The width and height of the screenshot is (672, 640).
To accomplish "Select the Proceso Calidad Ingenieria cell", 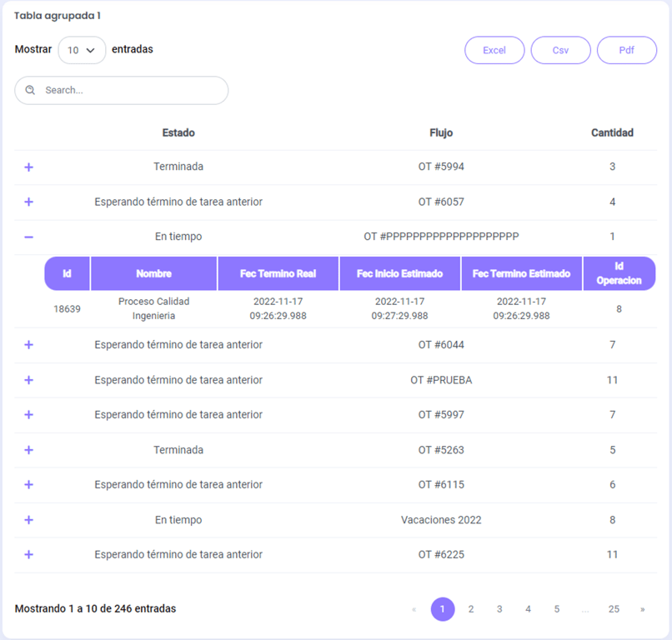I will pyautogui.click(x=154, y=309).
